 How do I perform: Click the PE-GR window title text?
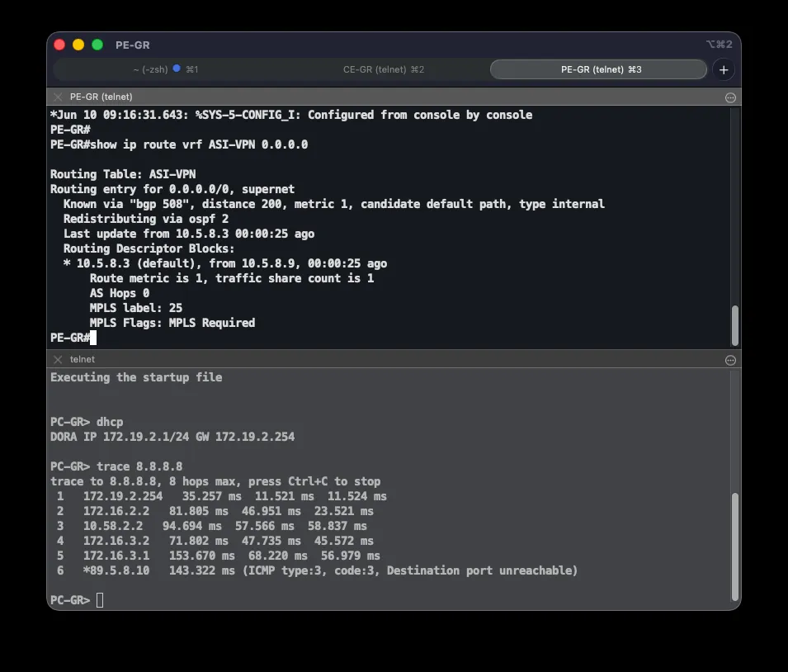tap(133, 45)
